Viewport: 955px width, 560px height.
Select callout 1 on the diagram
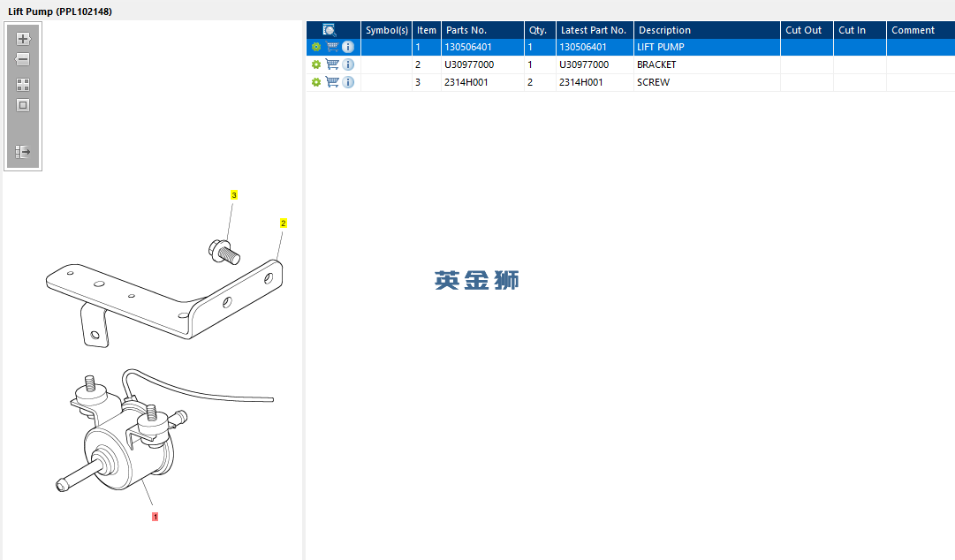(155, 517)
